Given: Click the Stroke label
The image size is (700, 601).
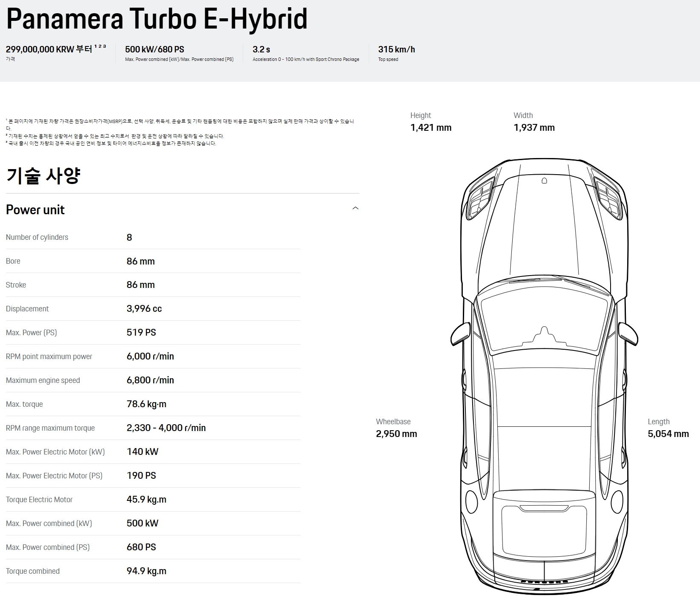Looking at the screenshot, I should (x=16, y=285).
